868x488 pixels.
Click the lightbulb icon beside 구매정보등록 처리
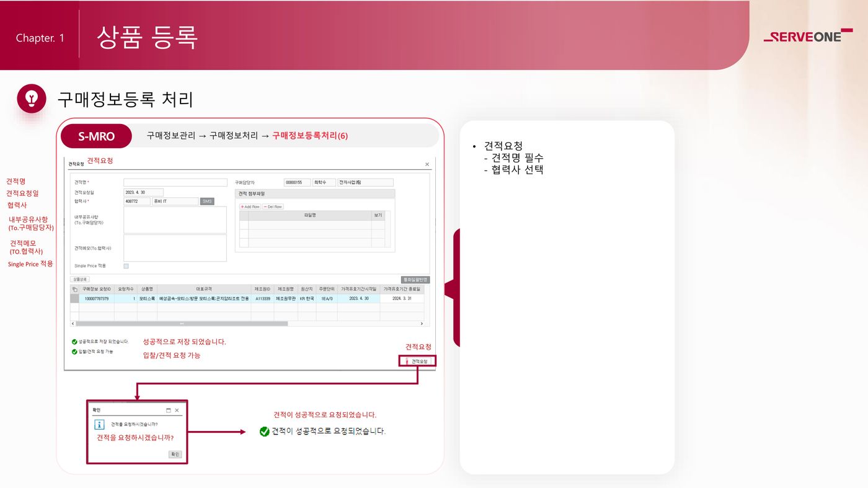tap(32, 98)
